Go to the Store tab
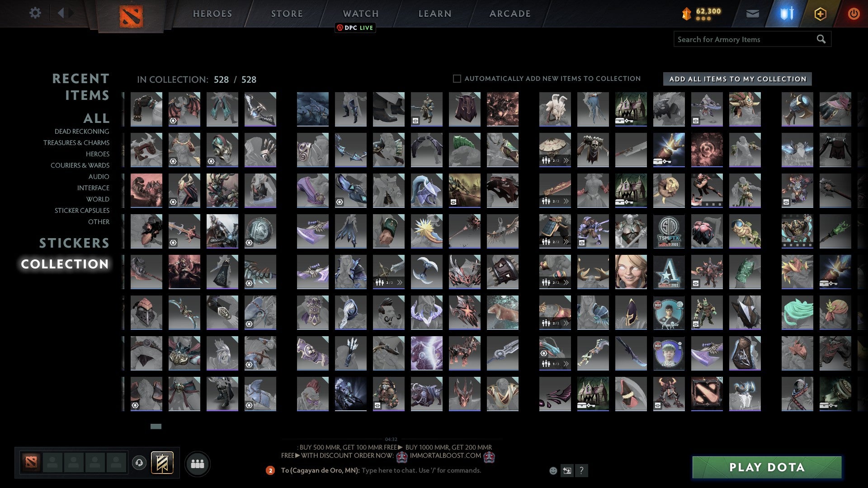868x488 pixels. (x=287, y=14)
